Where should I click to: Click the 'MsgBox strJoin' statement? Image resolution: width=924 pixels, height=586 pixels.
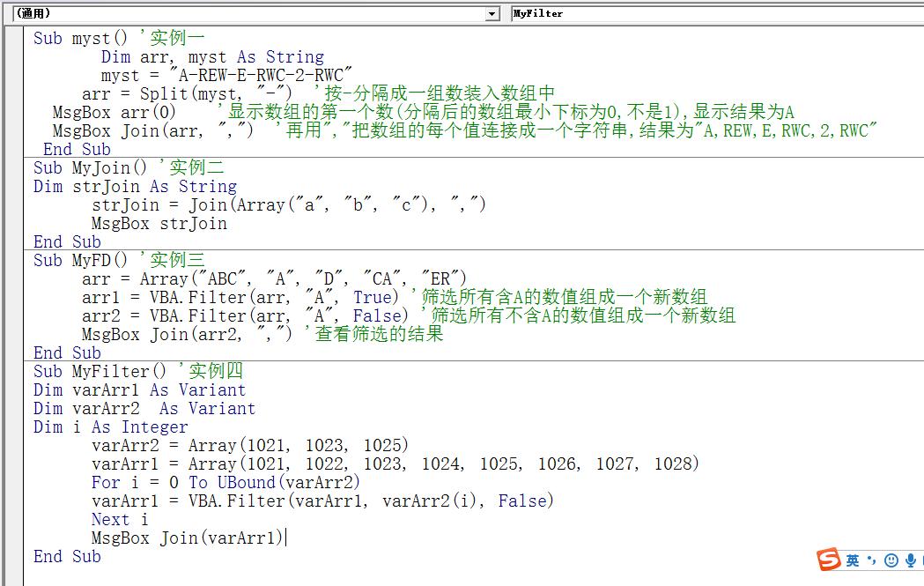159,224
